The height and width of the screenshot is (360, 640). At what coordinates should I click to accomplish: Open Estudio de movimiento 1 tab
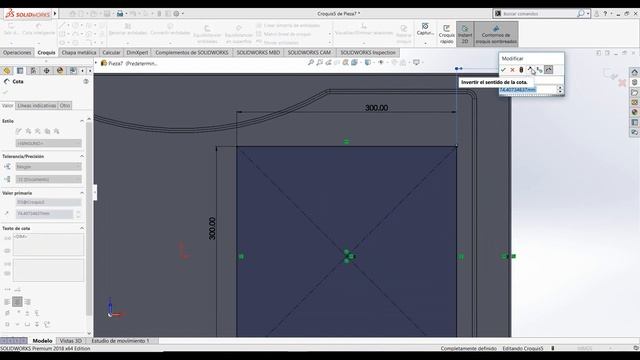click(x=120, y=341)
